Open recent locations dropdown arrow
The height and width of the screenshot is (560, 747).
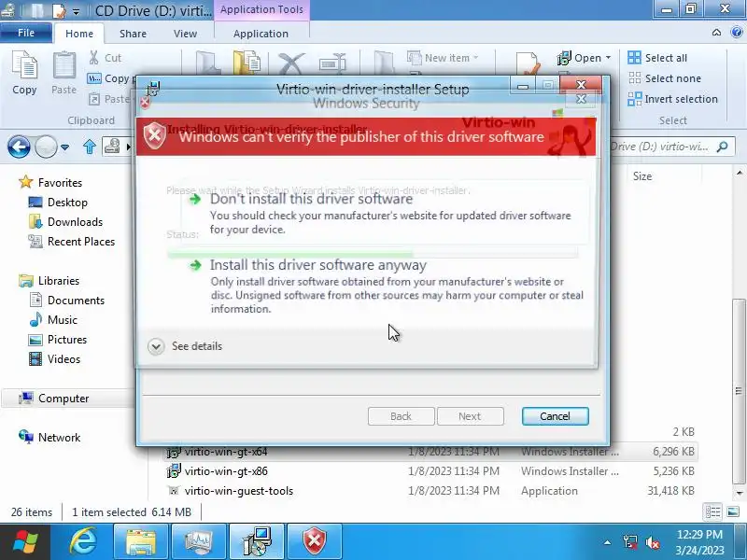click(64, 147)
